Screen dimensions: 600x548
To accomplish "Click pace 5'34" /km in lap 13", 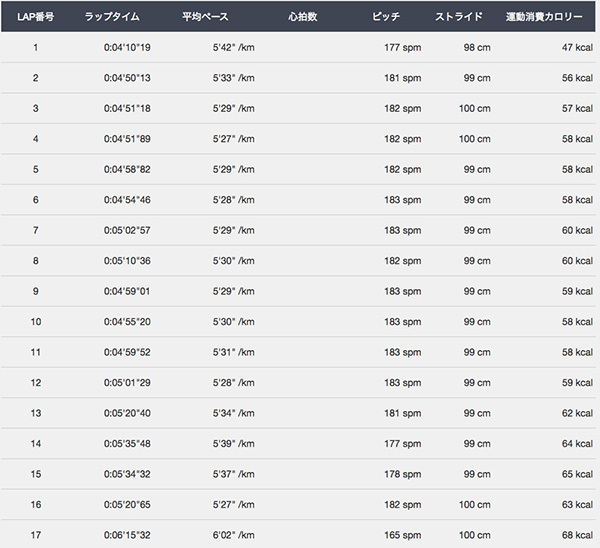I will tap(233, 413).
